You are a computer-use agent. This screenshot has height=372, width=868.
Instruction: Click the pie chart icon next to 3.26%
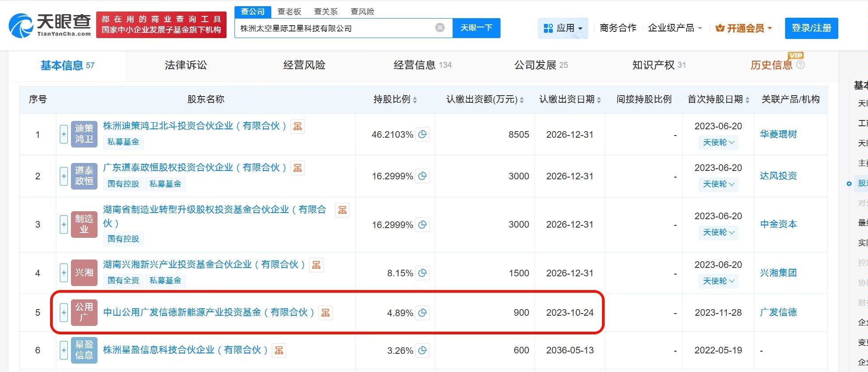(422, 350)
